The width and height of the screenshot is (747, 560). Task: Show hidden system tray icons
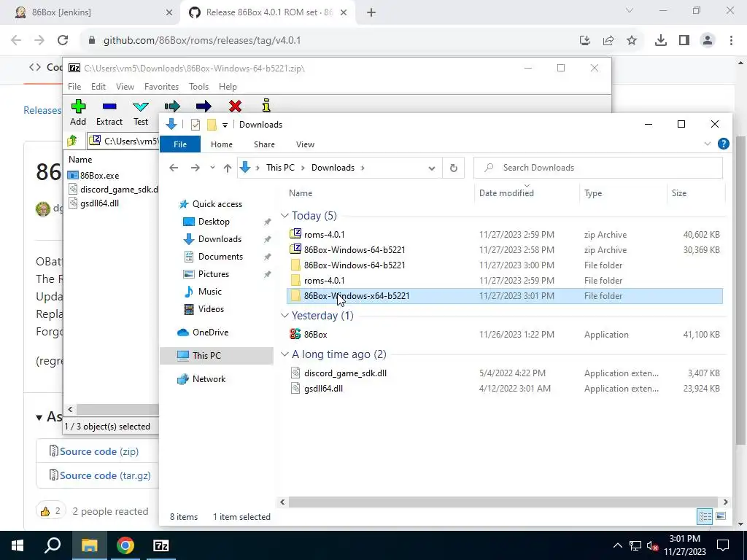pyautogui.click(x=617, y=545)
